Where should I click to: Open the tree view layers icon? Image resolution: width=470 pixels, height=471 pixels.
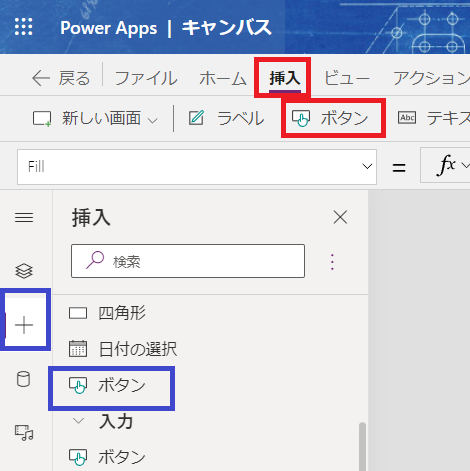[24, 271]
